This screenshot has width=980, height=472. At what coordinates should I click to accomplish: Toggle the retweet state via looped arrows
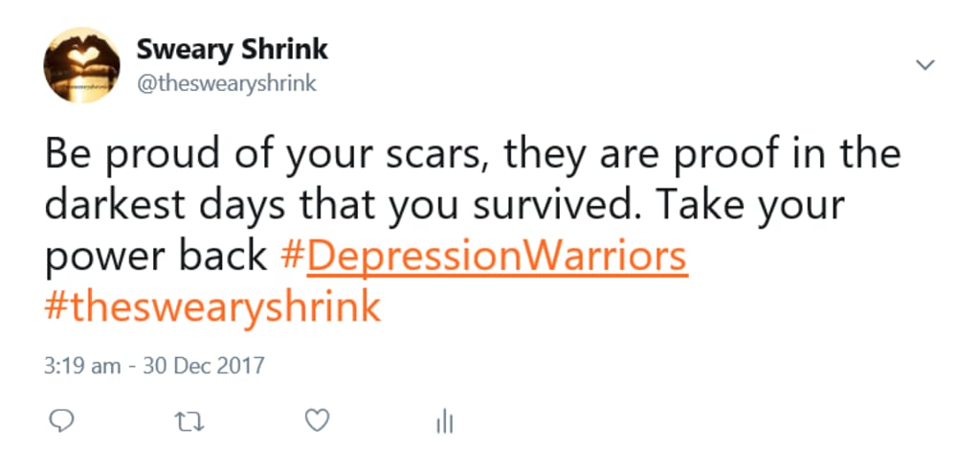click(189, 422)
